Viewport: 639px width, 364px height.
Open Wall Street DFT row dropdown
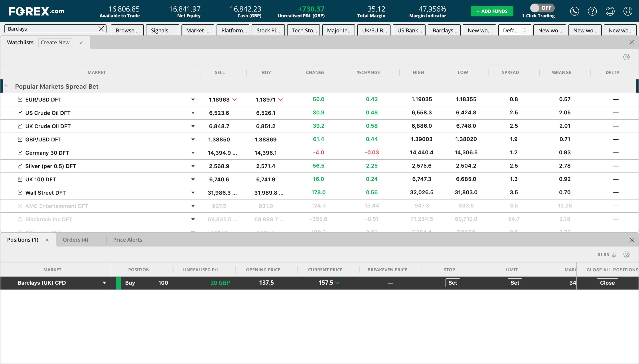(x=193, y=192)
